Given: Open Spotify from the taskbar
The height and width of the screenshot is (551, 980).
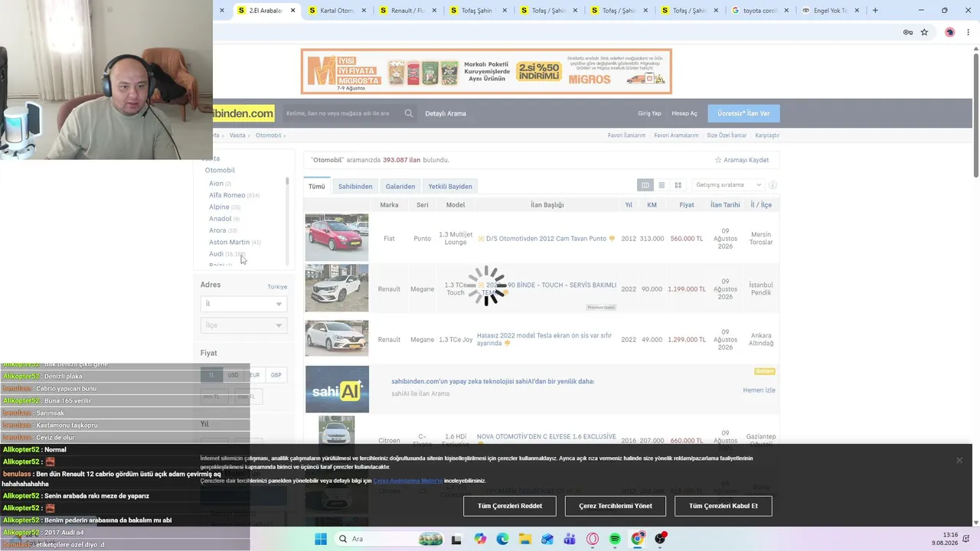Looking at the screenshot, I should pyautogui.click(x=615, y=539).
